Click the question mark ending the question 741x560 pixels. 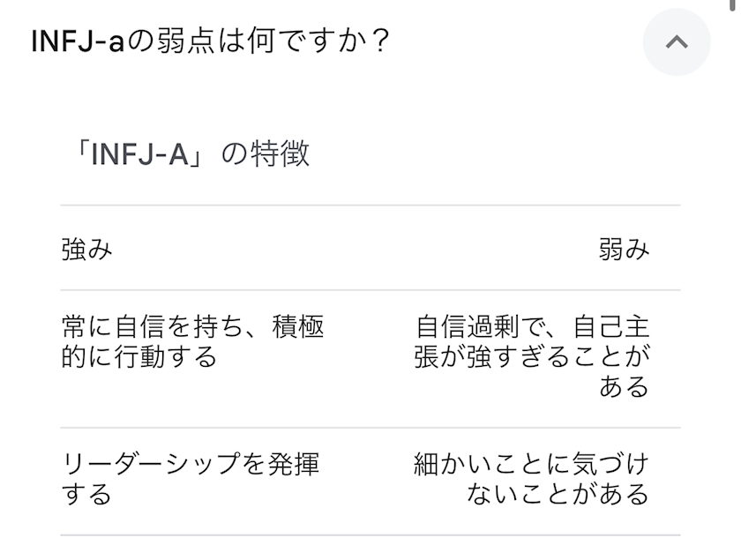(379, 41)
